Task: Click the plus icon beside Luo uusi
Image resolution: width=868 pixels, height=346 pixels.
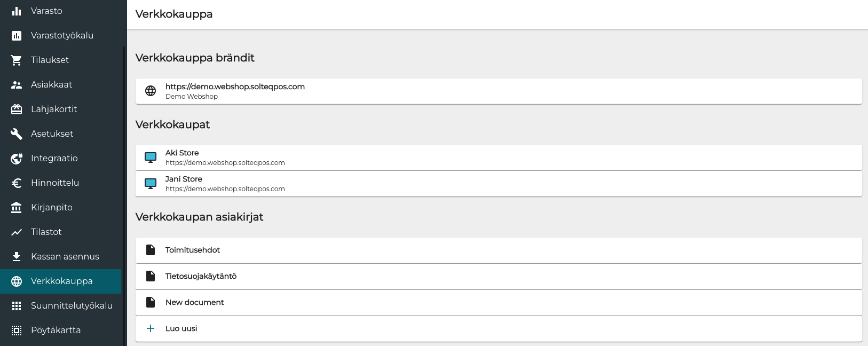Action: point(151,329)
